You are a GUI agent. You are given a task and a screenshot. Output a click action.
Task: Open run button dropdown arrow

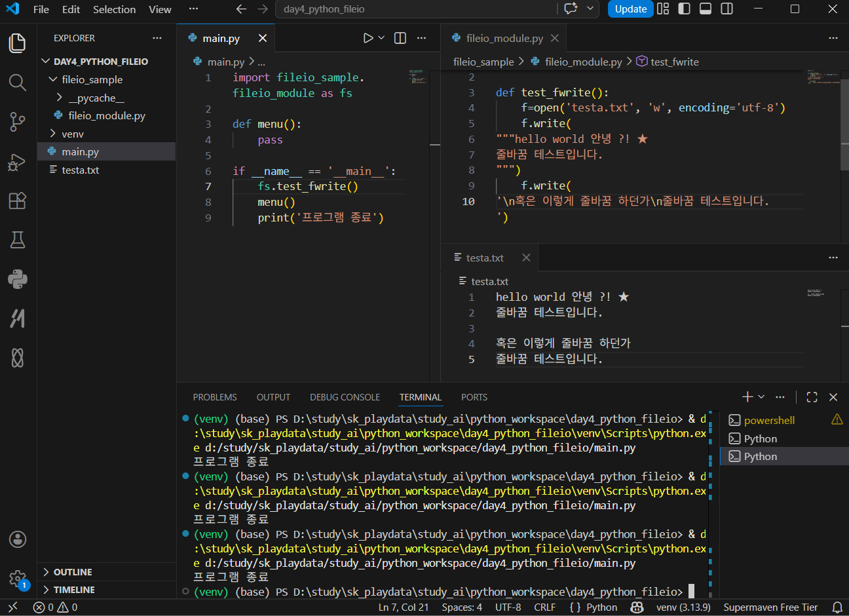tap(381, 38)
